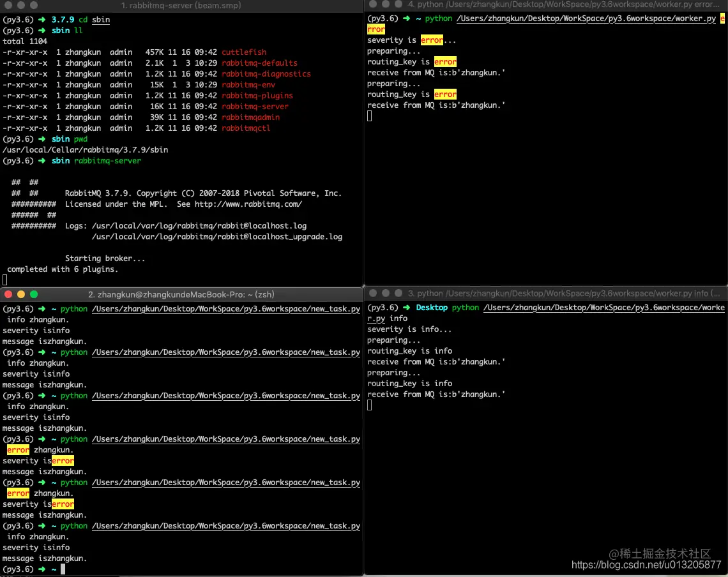728x577 pixels.
Task: Click the rabbitmqadmin file name
Action: click(x=251, y=117)
